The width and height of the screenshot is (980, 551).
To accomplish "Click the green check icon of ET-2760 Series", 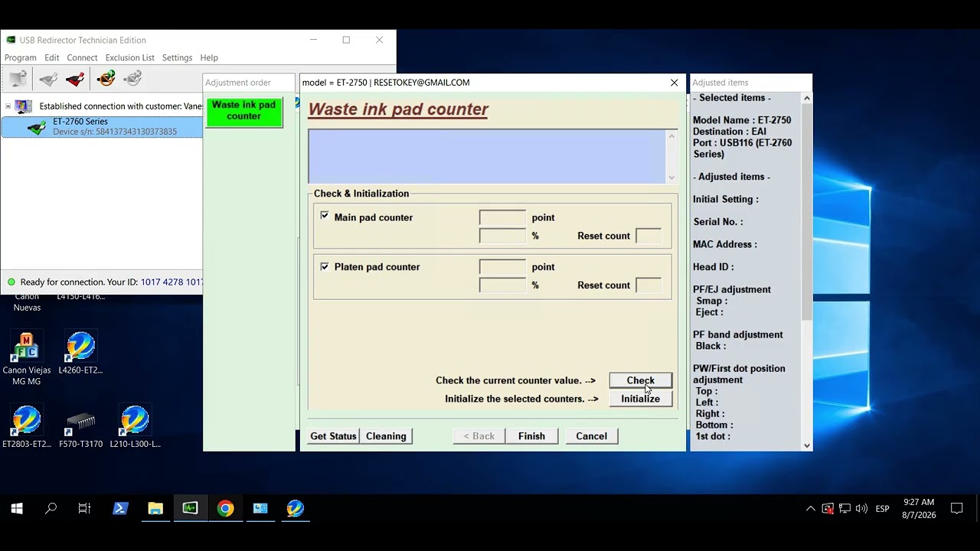I will (x=36, y=127).
